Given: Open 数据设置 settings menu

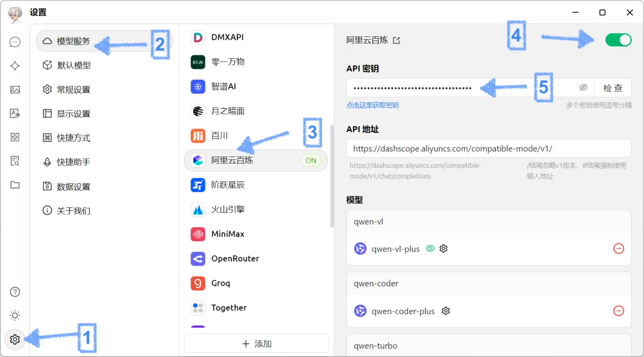Looking at the screenshot, I should pos(104,187).
